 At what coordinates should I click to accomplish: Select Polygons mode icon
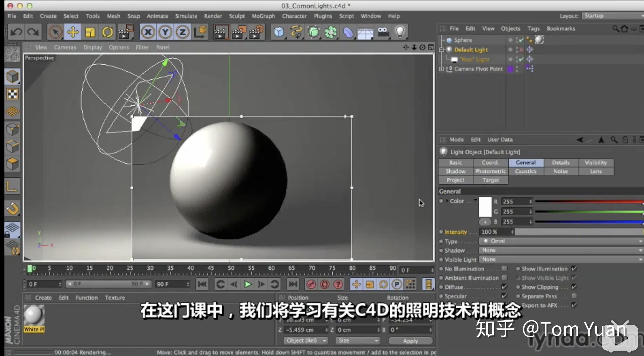(x=12, y=164)
